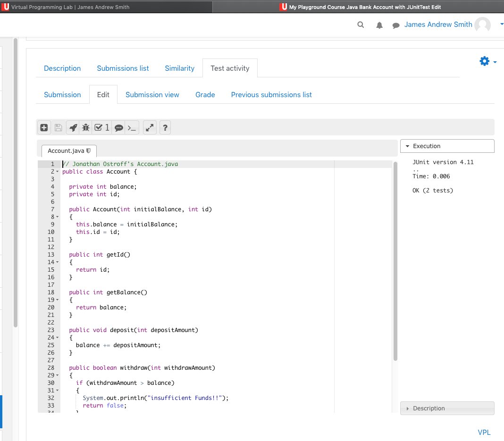Fold class block at line 2

pos(58,172)
